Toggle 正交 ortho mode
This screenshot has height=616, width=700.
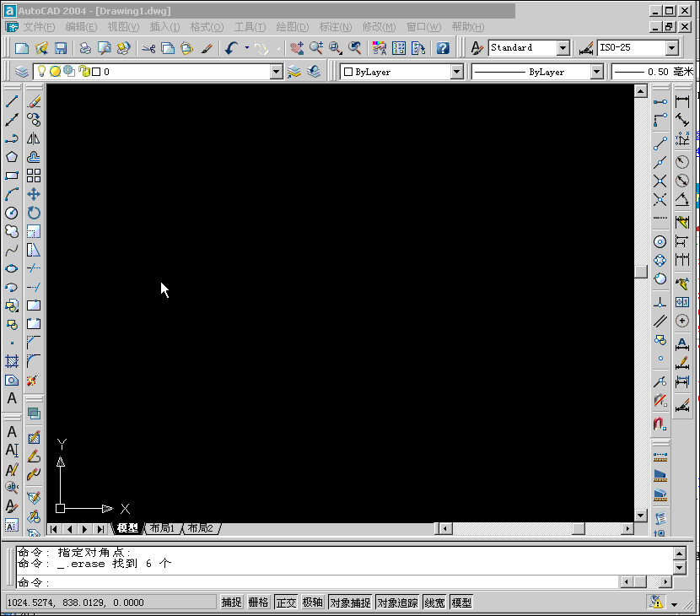coord(286,602)
